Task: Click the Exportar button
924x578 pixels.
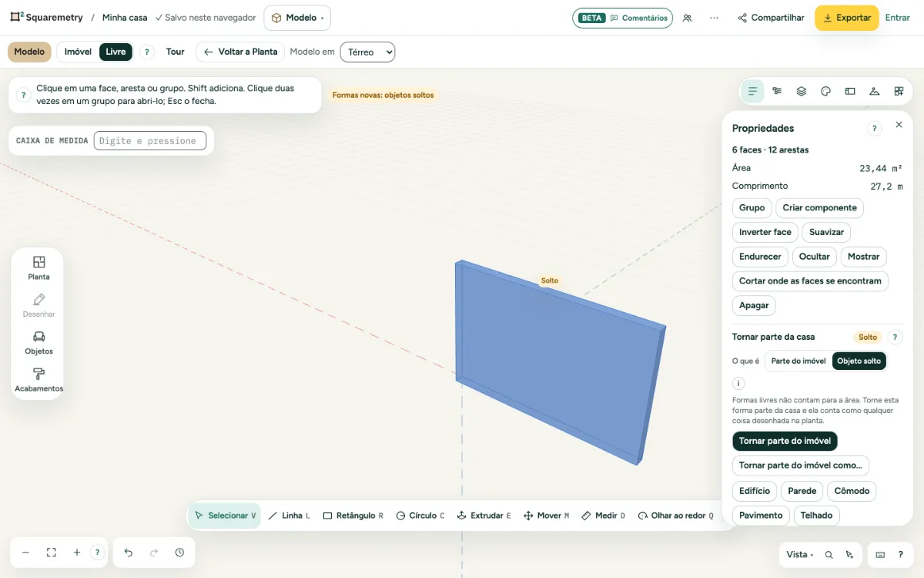Action: point(846,18)
